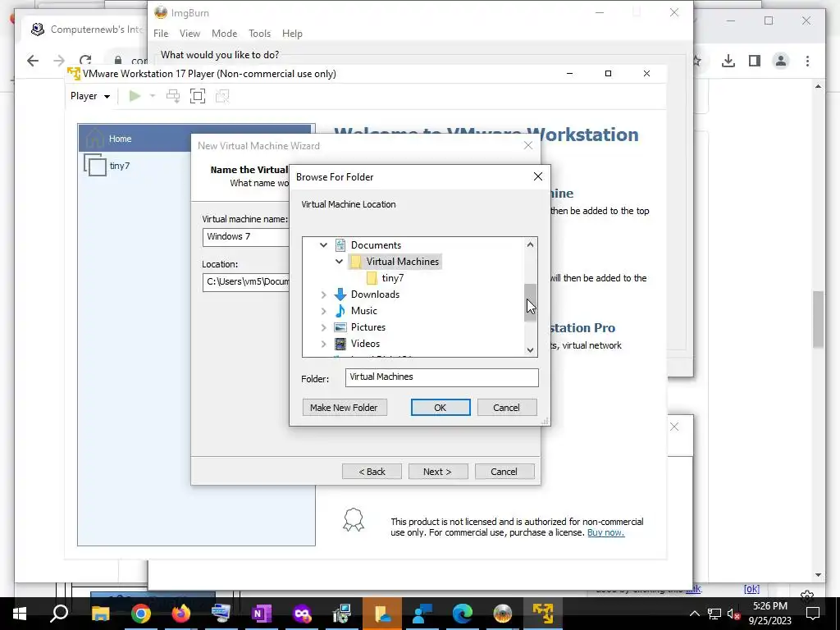Click the grayed Unity mode toolbar icon
Screen dimensions: 840x630
tap(222, 96)
